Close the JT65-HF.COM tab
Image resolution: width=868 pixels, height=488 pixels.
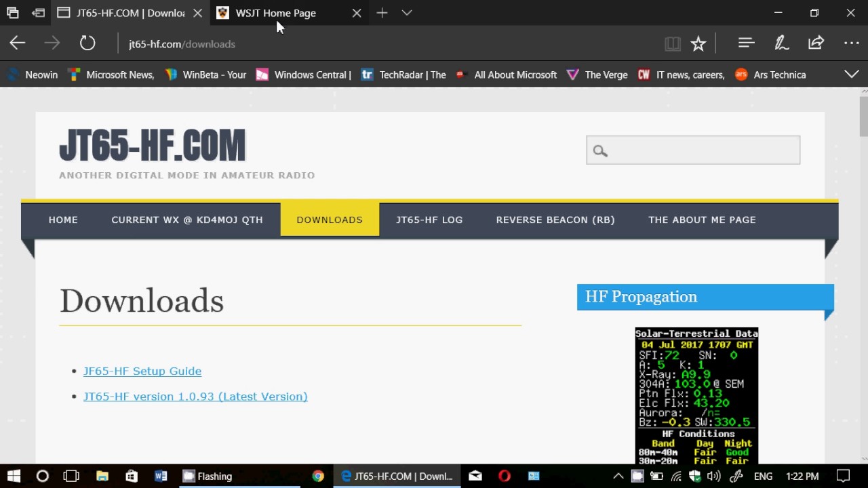(x=197, y=13)
